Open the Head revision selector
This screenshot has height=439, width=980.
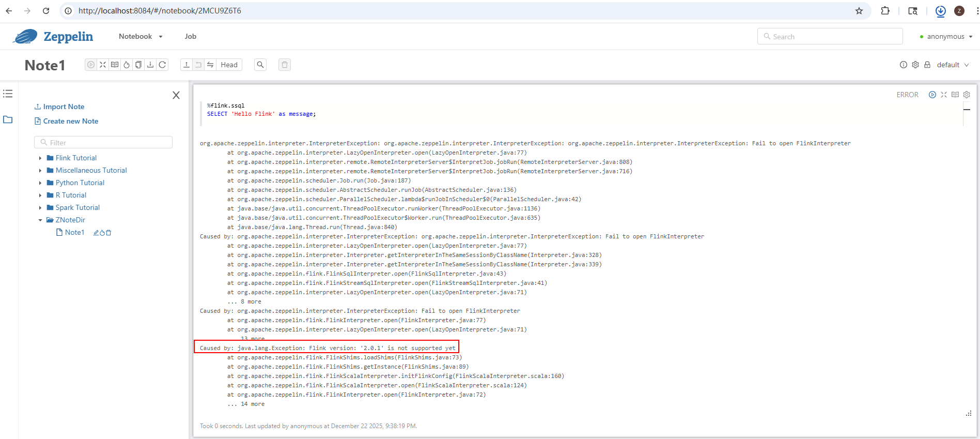tap(229, 65)
